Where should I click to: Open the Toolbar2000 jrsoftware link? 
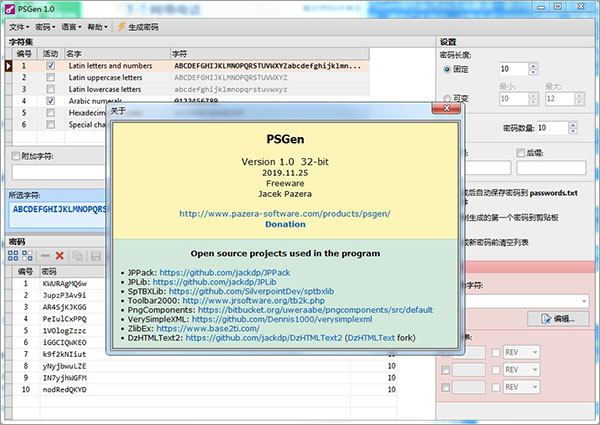(253, 301)
